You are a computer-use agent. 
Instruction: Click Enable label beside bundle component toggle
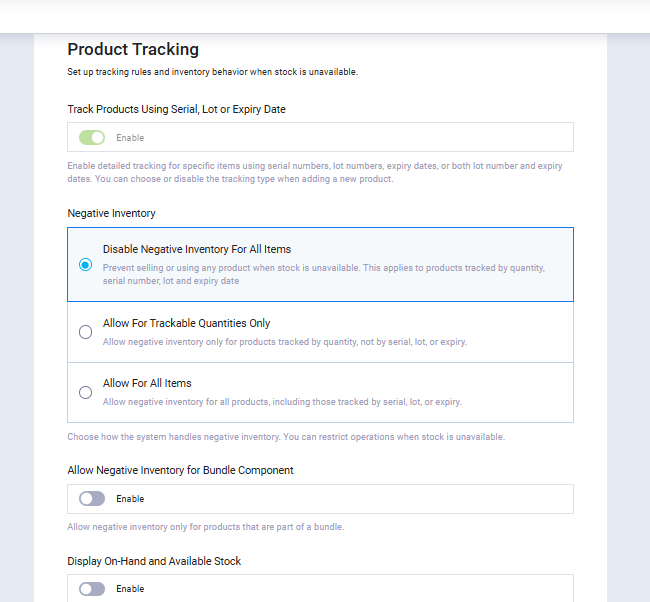[130, 499]
